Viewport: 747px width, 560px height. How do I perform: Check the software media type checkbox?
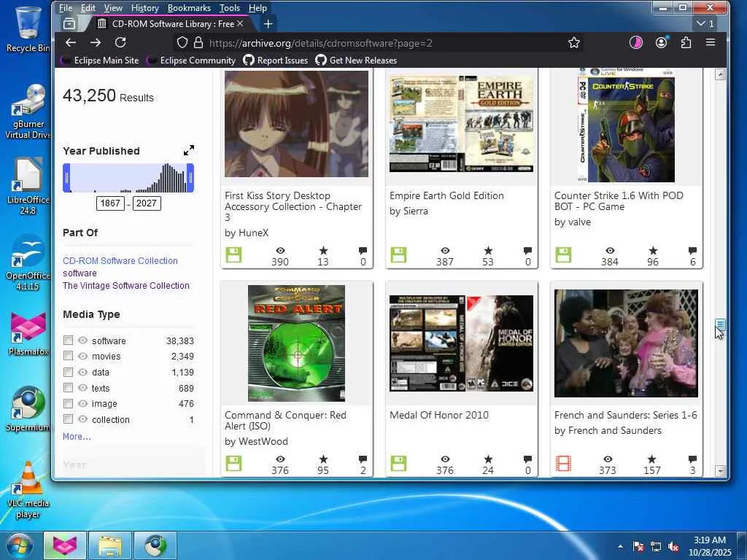68,341
